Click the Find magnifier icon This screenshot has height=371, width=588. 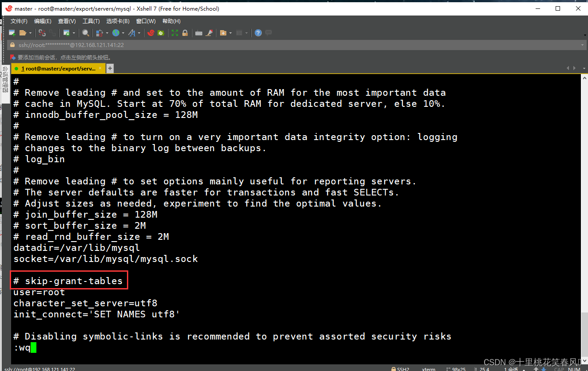tap(86, 33)
